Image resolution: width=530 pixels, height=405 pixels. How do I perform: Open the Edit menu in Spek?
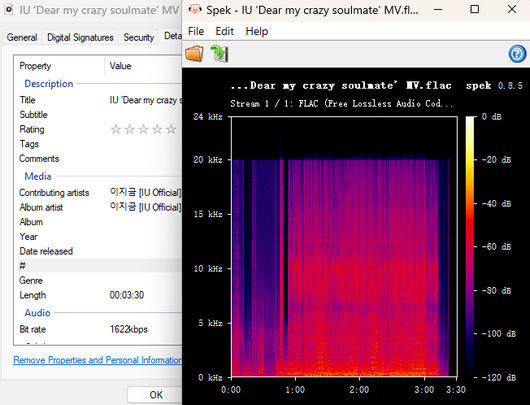224,31
